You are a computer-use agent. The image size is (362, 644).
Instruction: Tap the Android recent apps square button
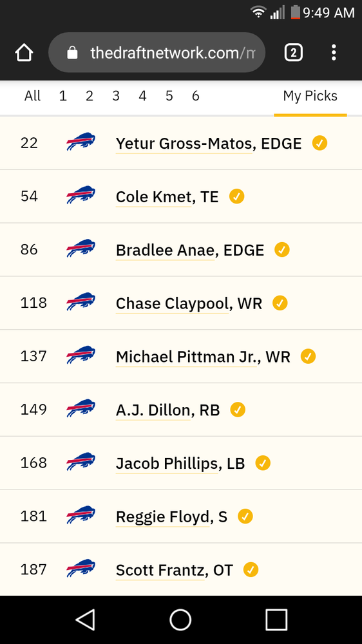coord(276,620)
